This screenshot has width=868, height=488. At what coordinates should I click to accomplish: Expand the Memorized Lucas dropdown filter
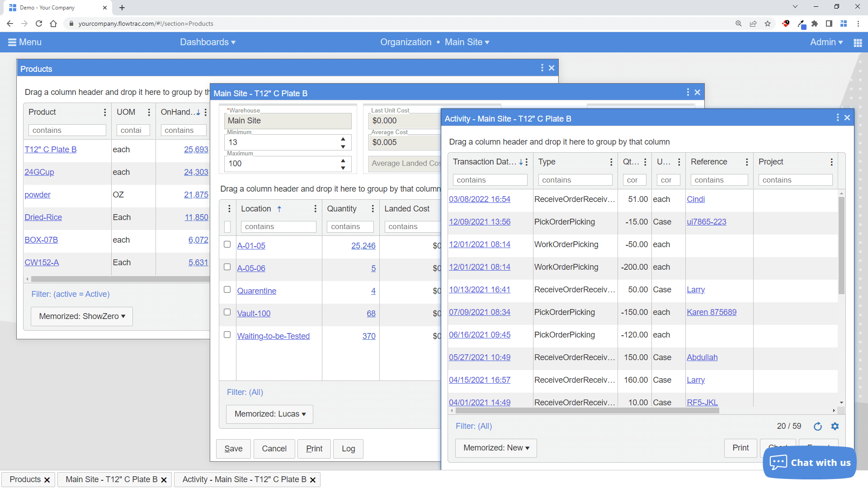268,413
